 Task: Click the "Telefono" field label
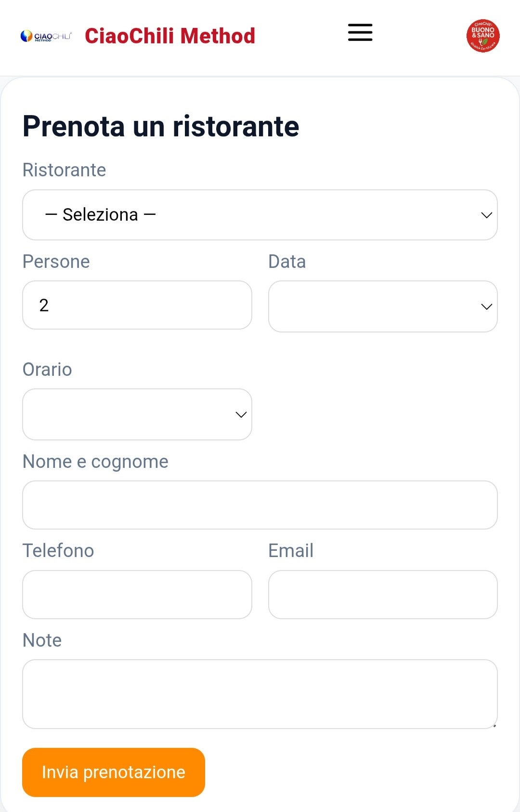(58, 551)
